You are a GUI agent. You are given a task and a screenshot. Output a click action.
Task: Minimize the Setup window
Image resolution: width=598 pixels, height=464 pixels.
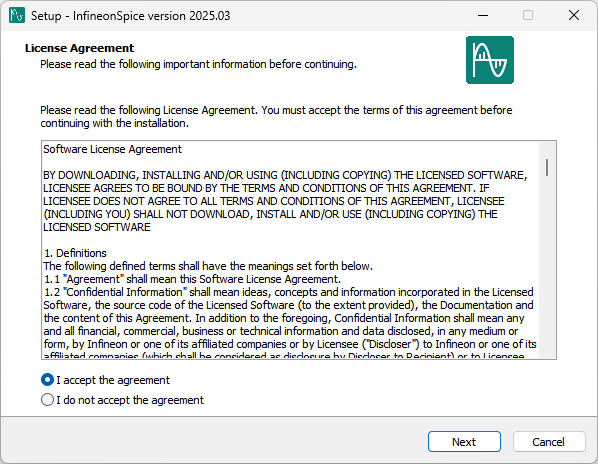pos(483,15)
